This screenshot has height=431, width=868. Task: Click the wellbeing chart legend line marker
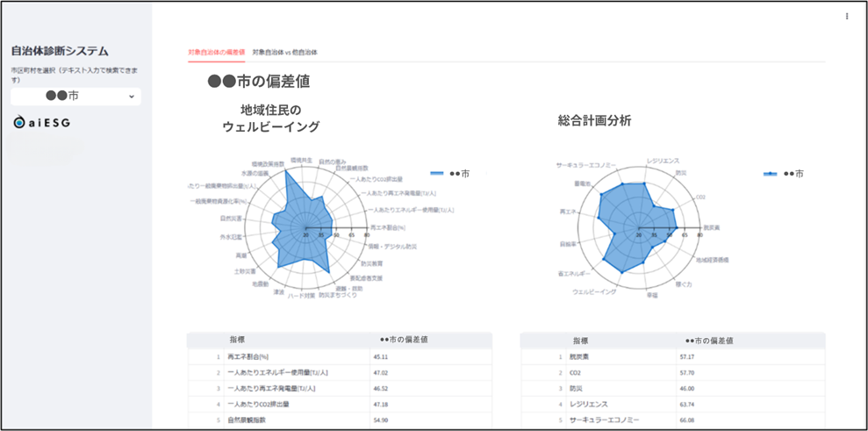coord(438,174)
